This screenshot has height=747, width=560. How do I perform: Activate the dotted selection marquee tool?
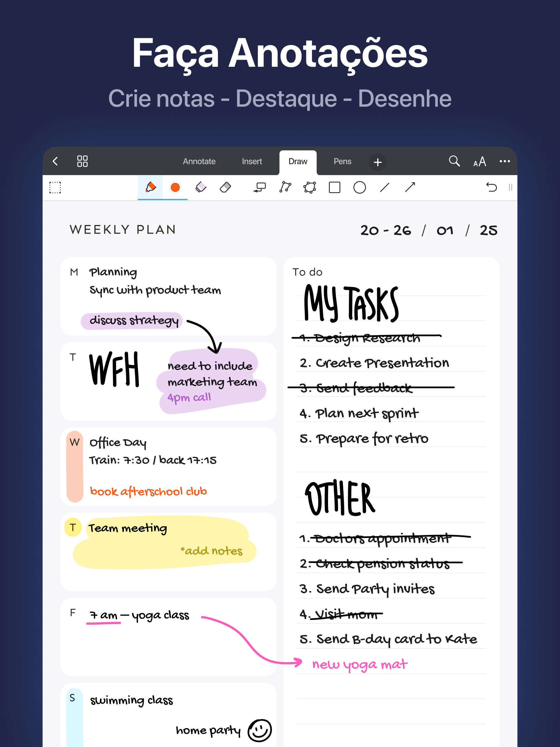pos(55,187)
